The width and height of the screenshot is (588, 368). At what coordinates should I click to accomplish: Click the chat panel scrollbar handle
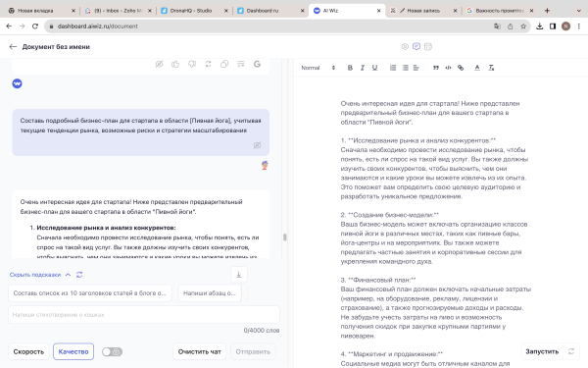tap(285, 237)
